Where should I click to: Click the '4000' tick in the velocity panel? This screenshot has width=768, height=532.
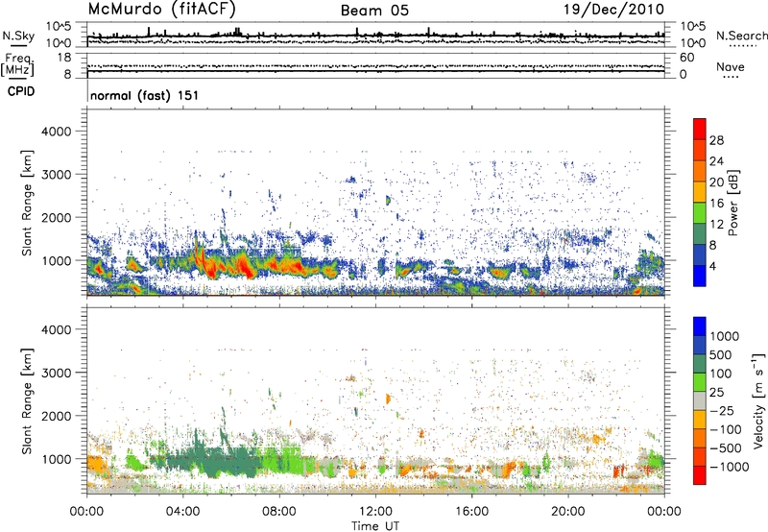point(56,329)
